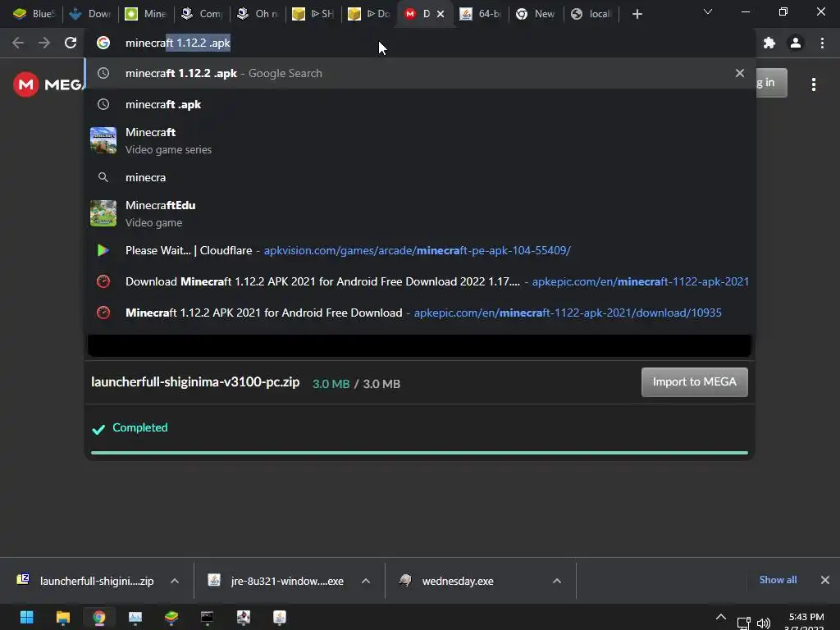
Task: Click the Minecraft series thumbnail image
Action: point(103,140)
